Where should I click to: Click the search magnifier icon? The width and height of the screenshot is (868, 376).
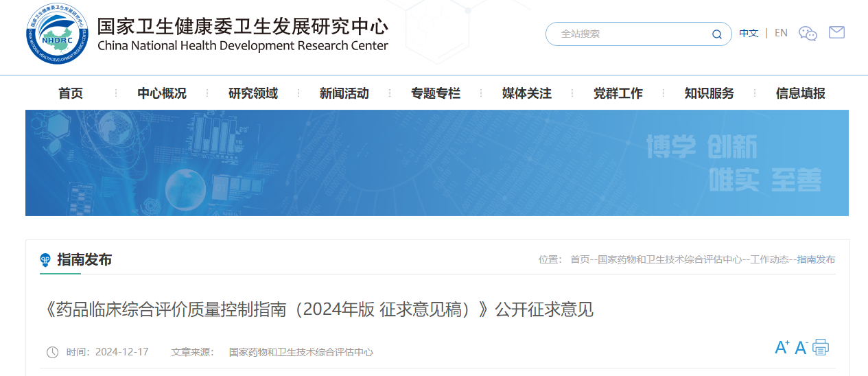(x=716, y=34)
